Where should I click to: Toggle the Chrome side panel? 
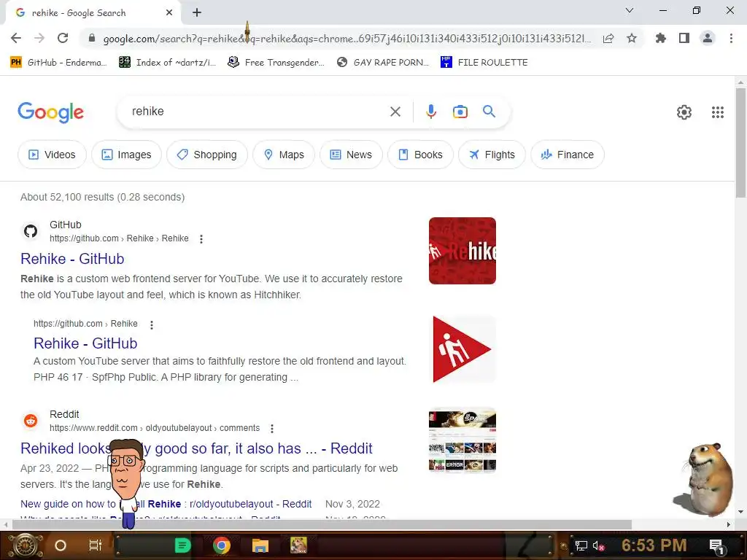(x=684, y=38)
